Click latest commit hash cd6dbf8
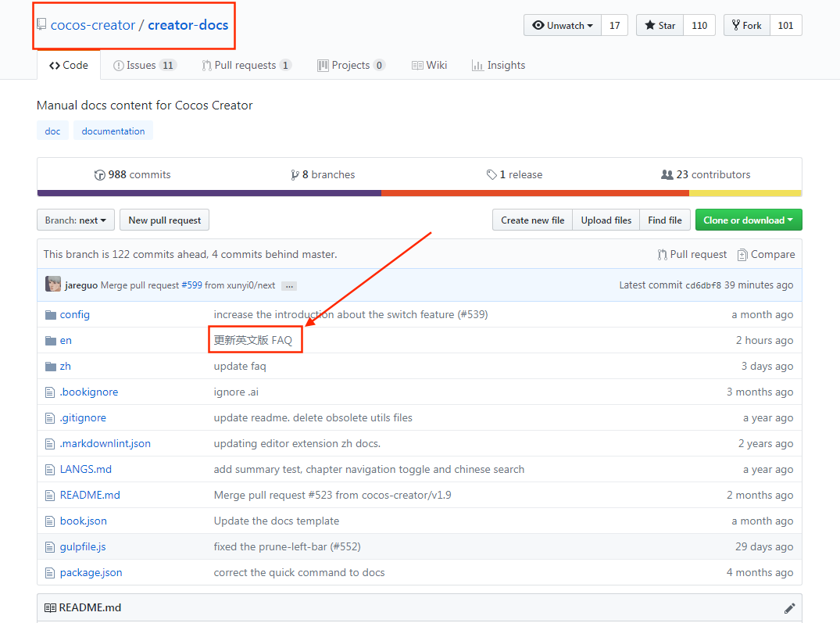 coord(703,285)
